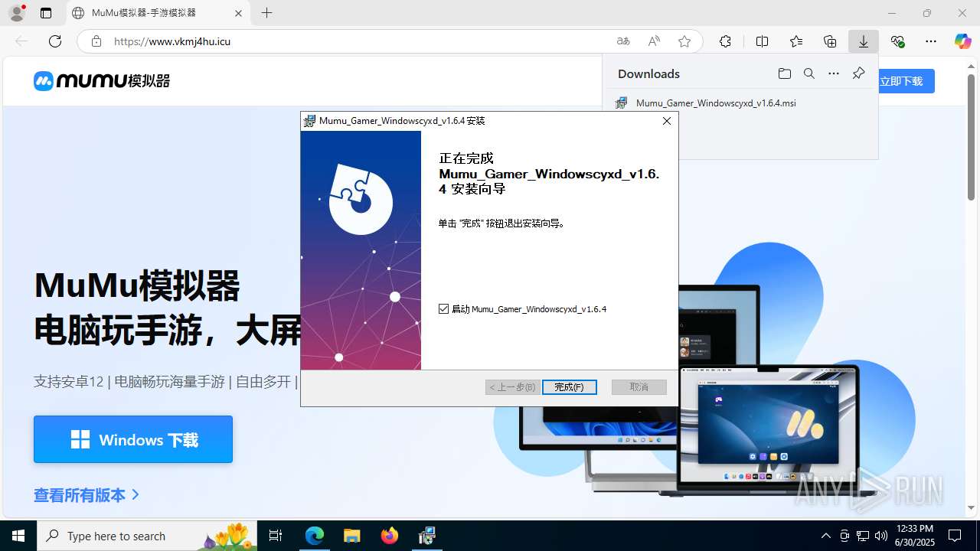The width and height of the screenshot is (980, 551).
Task: Click the 上一步(B) button in installer
Action: point(512,387)
